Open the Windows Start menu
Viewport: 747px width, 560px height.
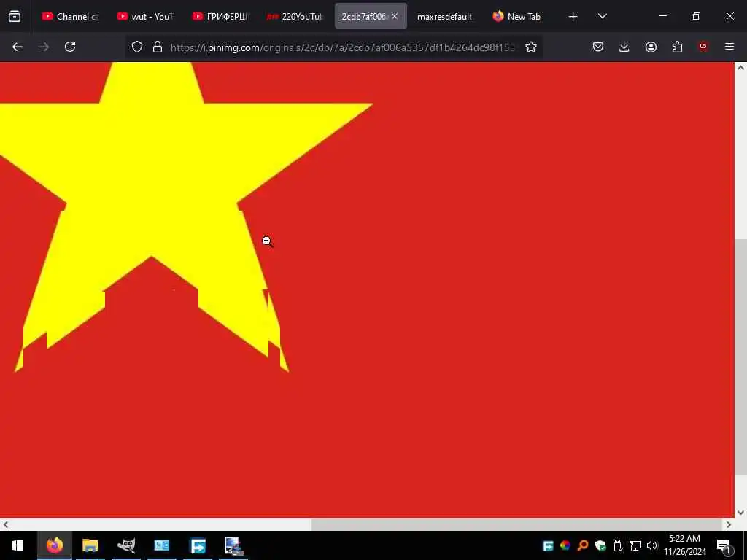(x=18, y=545)
